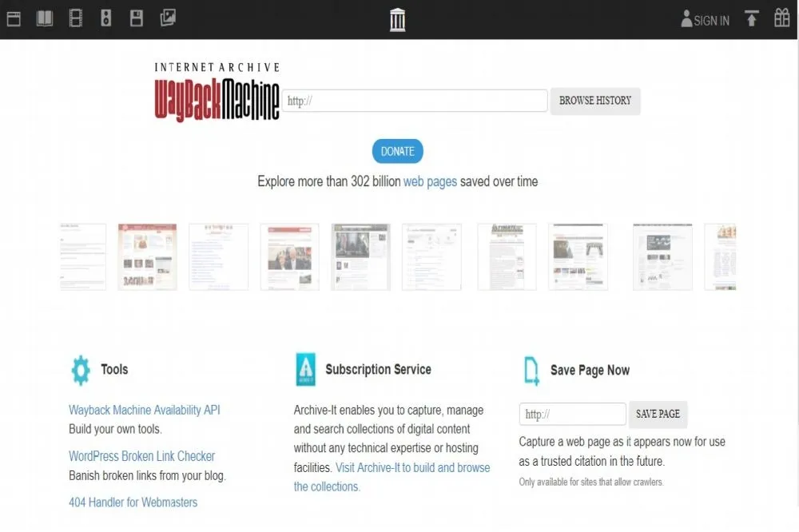The width and height of the screenshot is (799, 532).
Task: Open the Software (floppy disk) icon
Action: [x=137, y=18]
